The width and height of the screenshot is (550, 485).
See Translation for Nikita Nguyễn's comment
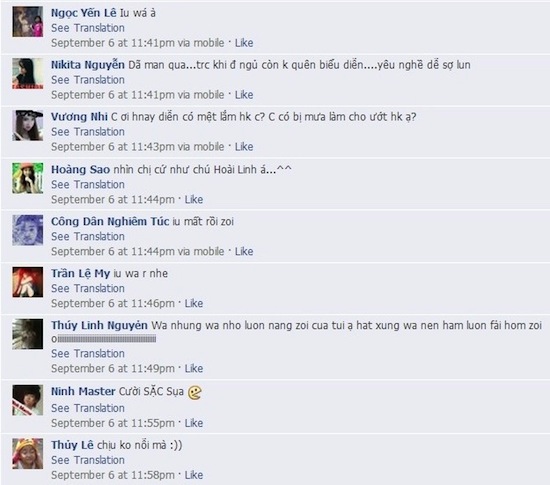[x=88, y=80]
